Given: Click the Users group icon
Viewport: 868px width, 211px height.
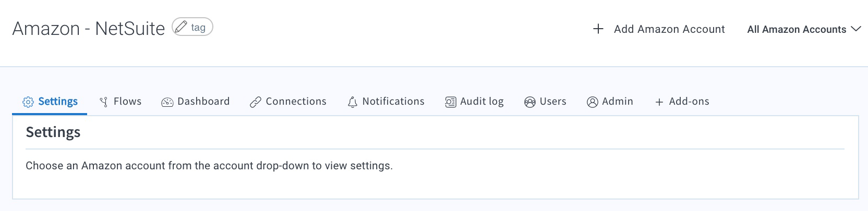Looking at the screenshot, I should (x=530, y=102).
